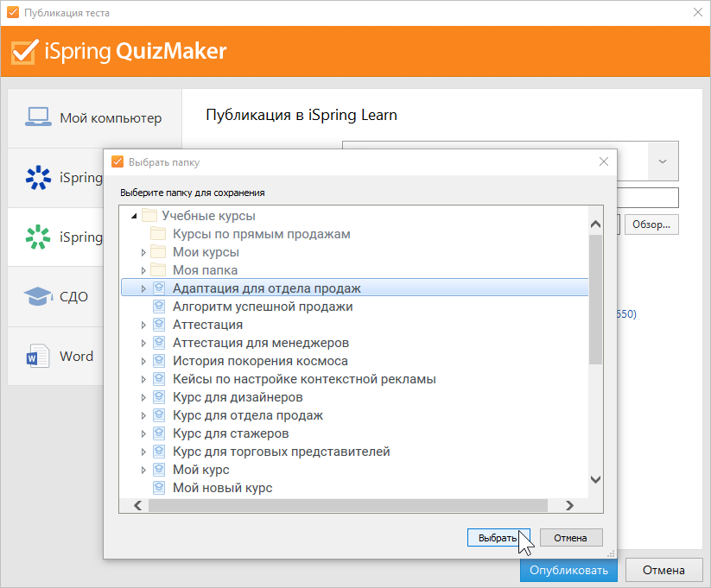
Task: Click the Учебные курсы folder icon
Action: click(x=149, y=215)
